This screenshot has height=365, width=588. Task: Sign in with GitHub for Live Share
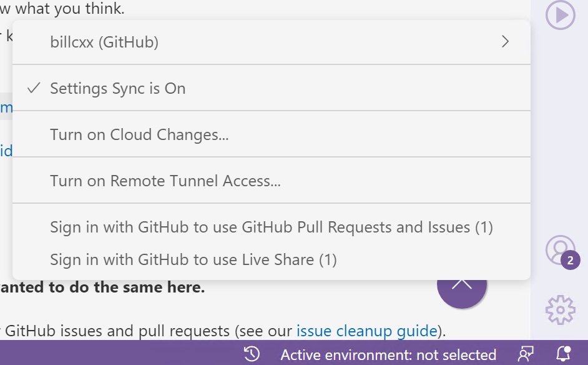[193, 259]
